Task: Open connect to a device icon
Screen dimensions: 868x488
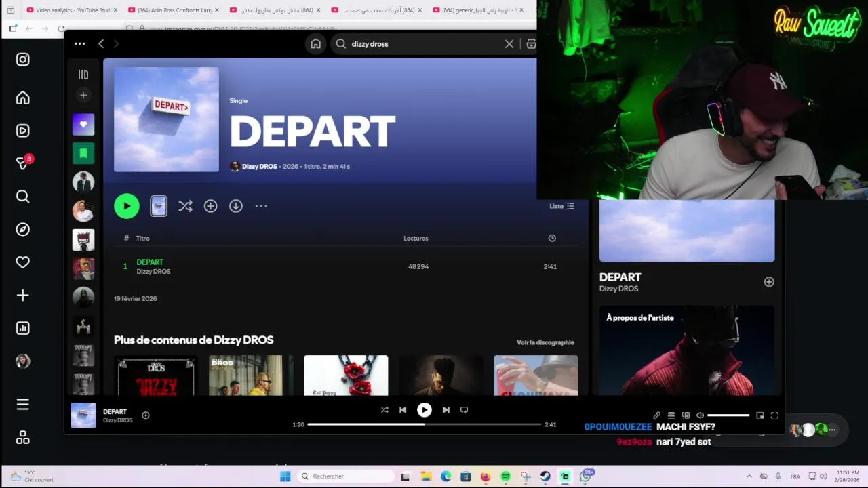Action: click(686, 415)
